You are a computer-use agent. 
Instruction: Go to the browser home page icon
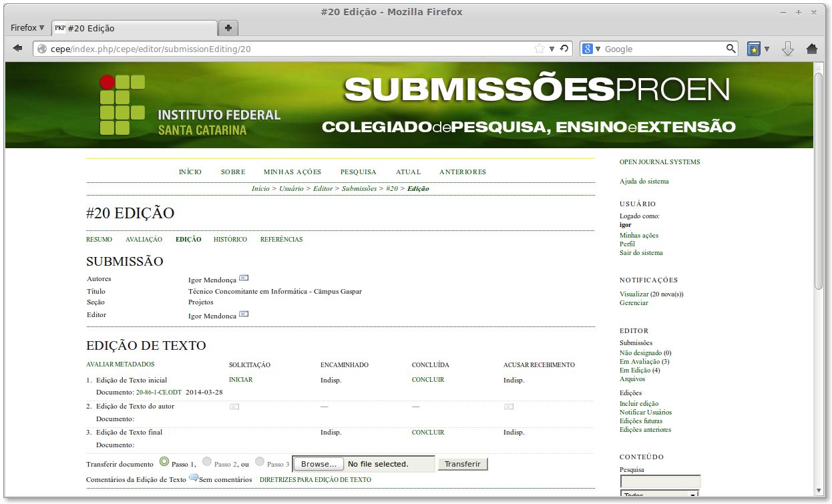click(x=812, y=49)
